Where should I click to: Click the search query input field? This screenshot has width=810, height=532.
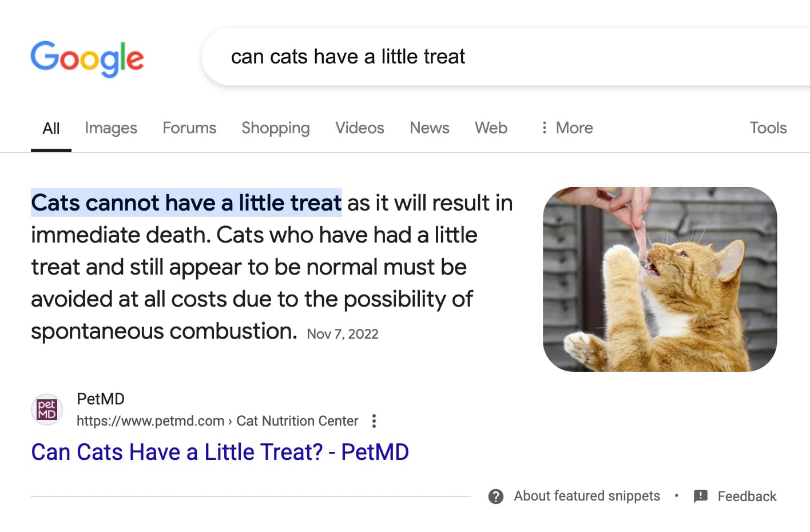click(458, 57)
